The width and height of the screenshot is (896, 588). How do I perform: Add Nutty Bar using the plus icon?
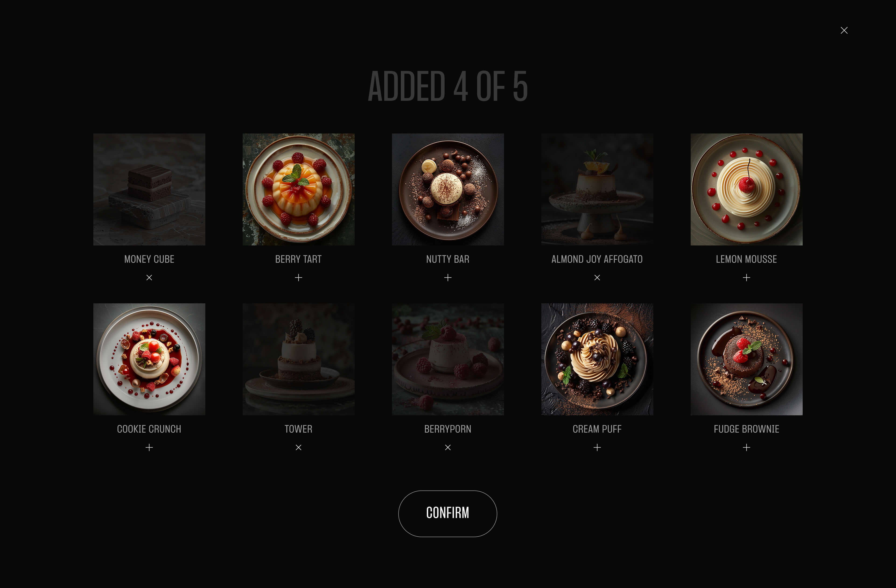click(448, 277)
